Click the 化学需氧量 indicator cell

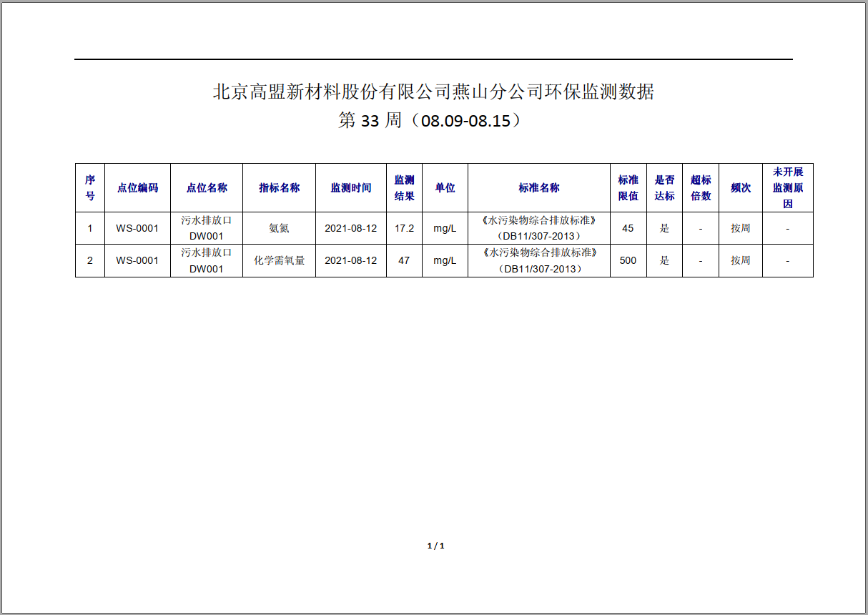[279, 260]
